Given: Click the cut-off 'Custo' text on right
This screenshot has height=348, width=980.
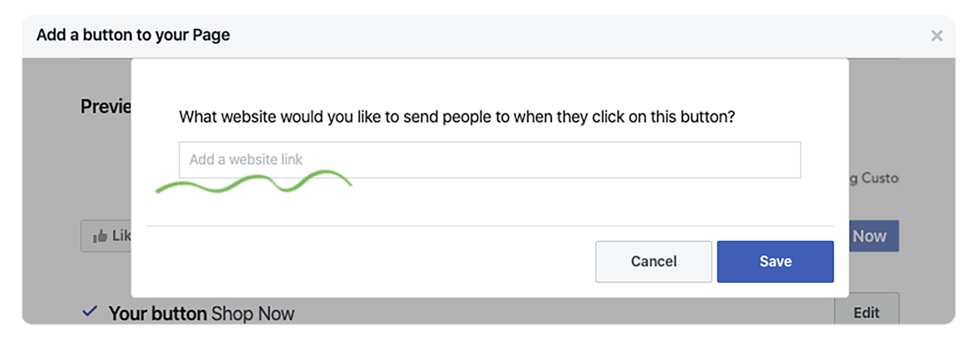Looking at the screenshot, I should coord(873,178).
